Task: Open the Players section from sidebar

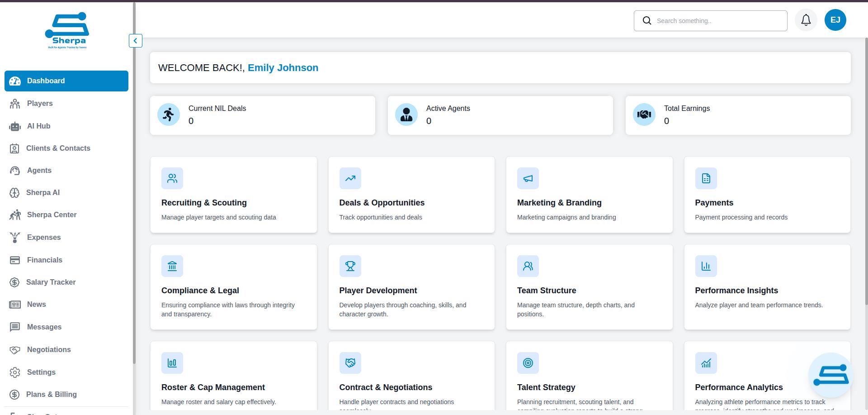Action: point(39,103)
